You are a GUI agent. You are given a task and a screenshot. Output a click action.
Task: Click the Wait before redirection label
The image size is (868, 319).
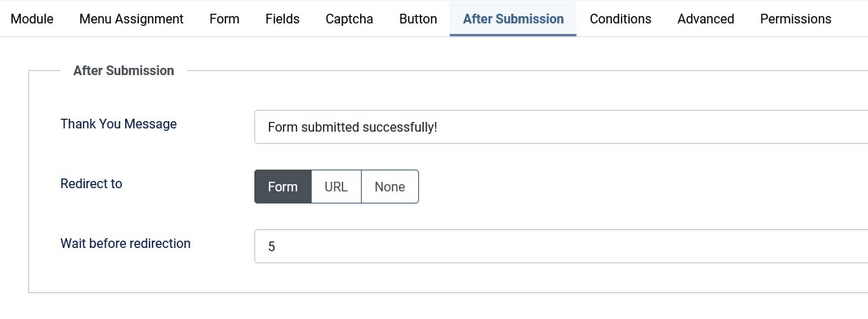126,244
